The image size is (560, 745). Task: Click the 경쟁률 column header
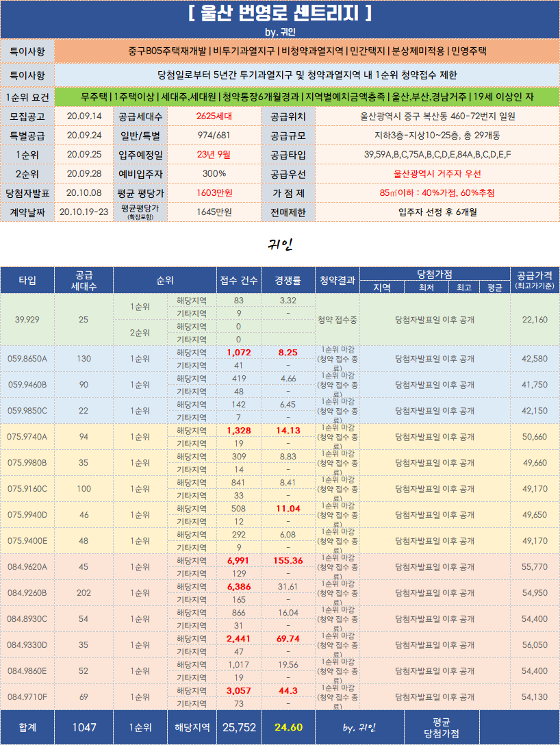288,280
